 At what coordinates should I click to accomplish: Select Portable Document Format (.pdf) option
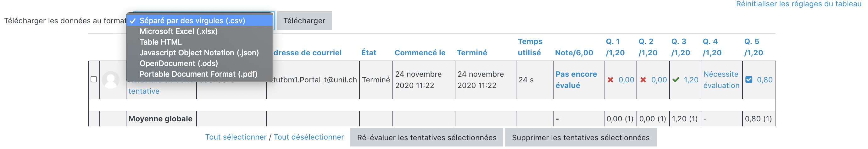(x=198, y=74)
